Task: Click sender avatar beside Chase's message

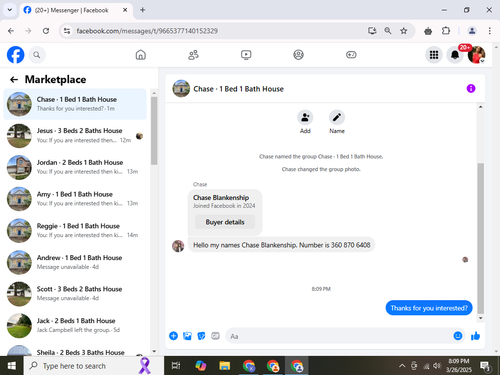Action: 178,246
